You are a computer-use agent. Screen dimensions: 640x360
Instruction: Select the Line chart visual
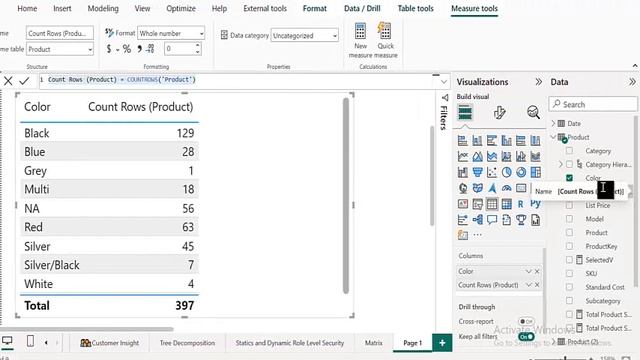[463, 156]
